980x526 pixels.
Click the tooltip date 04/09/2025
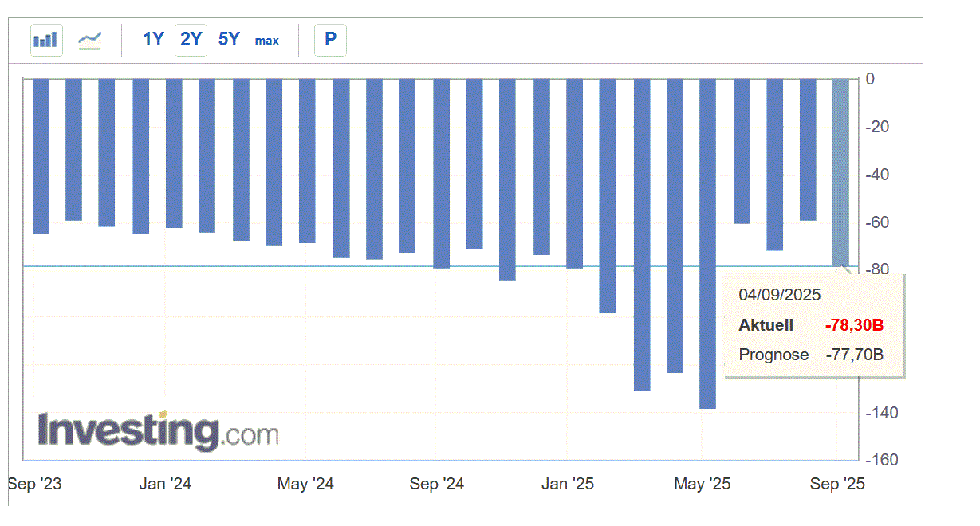[x=779, y=295]
